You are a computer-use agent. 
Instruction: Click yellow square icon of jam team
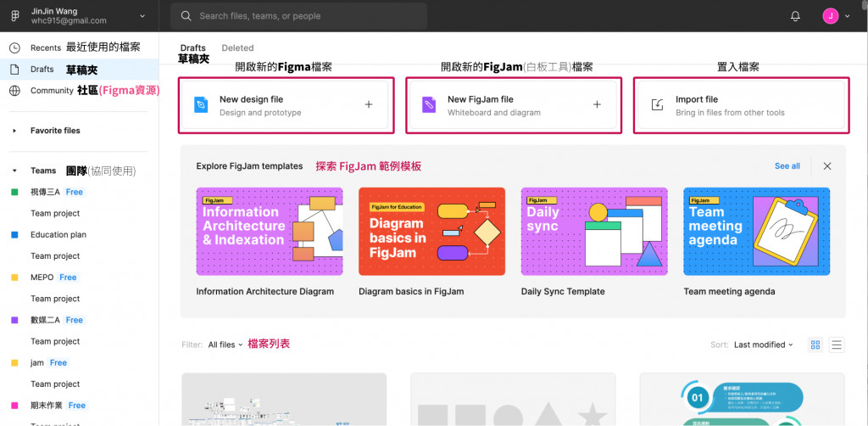click(15, 363)
